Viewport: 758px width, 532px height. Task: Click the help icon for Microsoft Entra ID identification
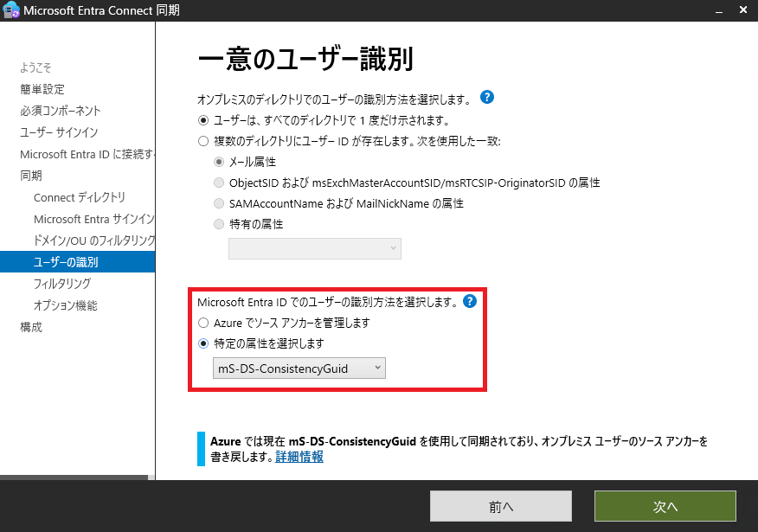point(469,302)
